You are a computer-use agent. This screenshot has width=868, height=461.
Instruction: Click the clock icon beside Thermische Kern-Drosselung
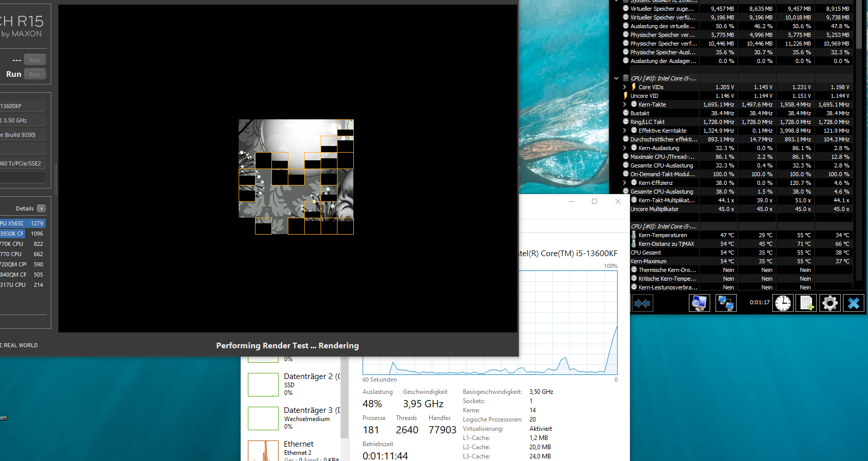coord(634,270)
